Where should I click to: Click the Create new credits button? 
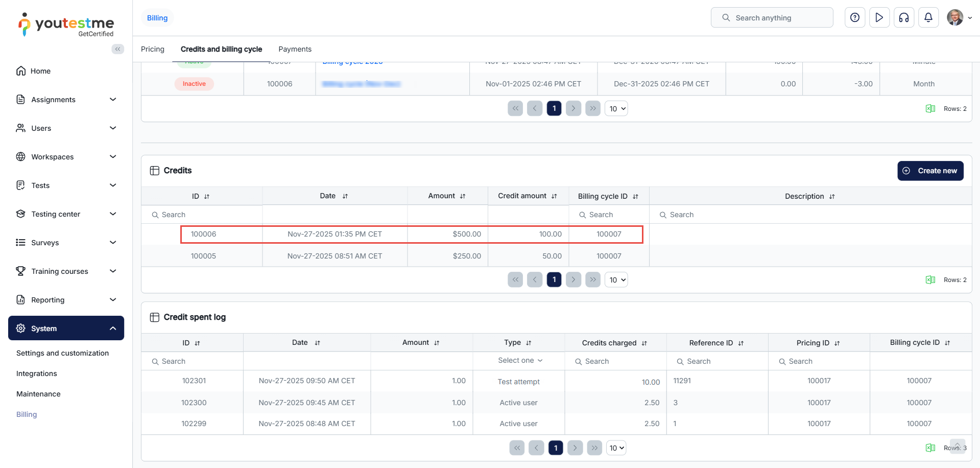pos(930,171)
